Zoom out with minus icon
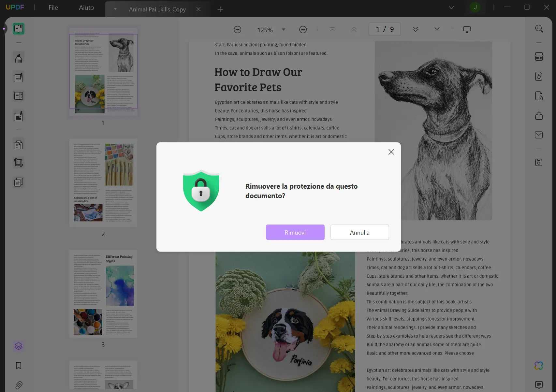Screen dimensions: 556x392 [x=238, y=30]
